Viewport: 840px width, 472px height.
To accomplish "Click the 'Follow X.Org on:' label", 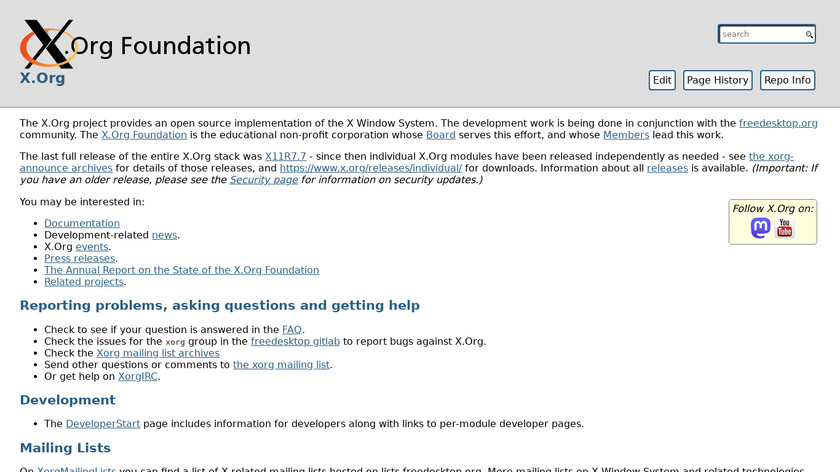I will click(x=772, y=209).
